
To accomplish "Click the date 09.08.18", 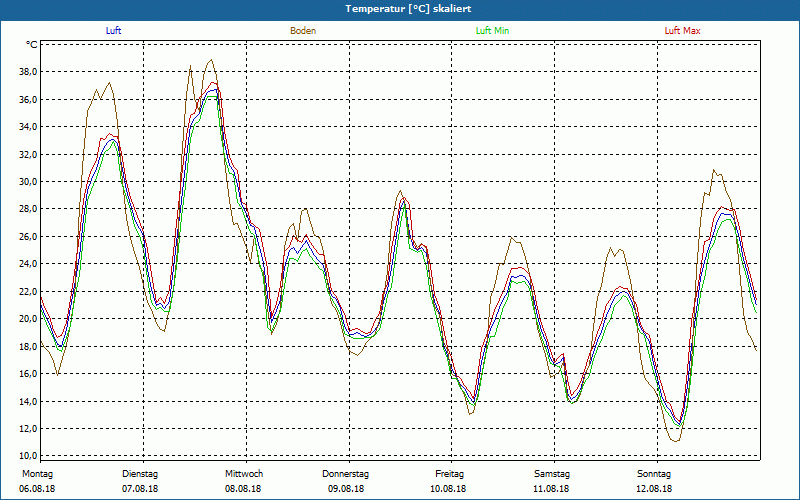I will [346, 489].
